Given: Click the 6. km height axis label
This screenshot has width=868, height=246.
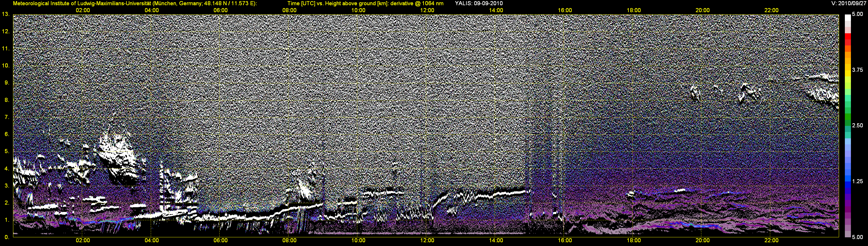Looking at the screenshot, I should [x=7, y=134].
